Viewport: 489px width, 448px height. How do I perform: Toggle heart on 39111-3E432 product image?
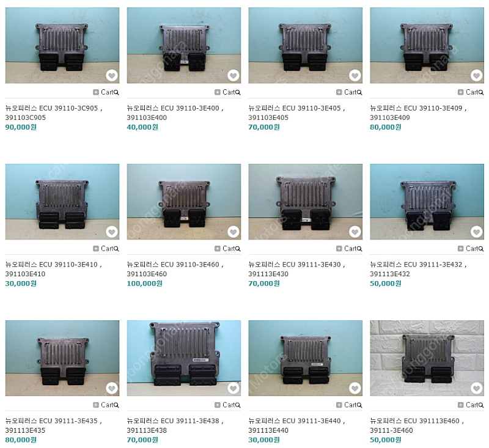coord(477,232)
